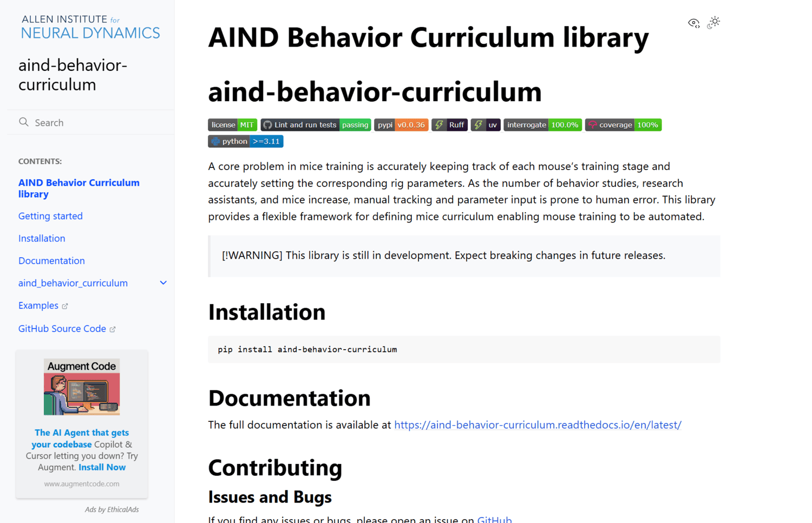Click Install Now in the ad
The width and height of the screenshot is (812, 523).
click(102, 467)
